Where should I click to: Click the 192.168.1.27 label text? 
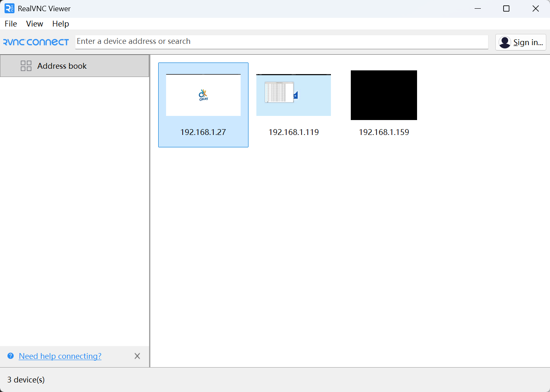pyautogui.click(x=203, y=132)
